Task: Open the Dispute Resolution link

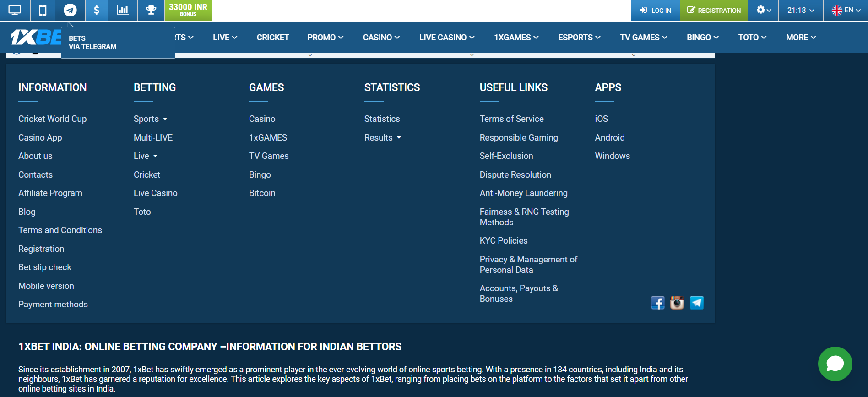Action: point(515,174)
